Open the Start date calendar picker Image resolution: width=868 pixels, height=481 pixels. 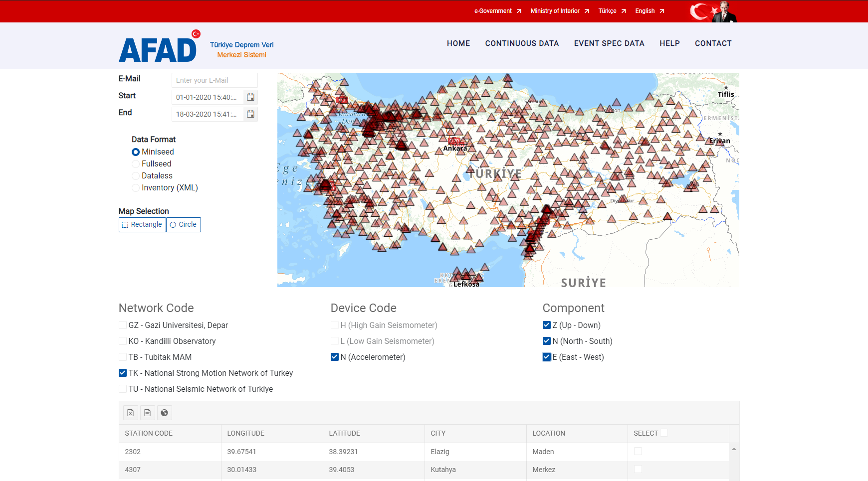pyautogui.click(x=250, y=97)
